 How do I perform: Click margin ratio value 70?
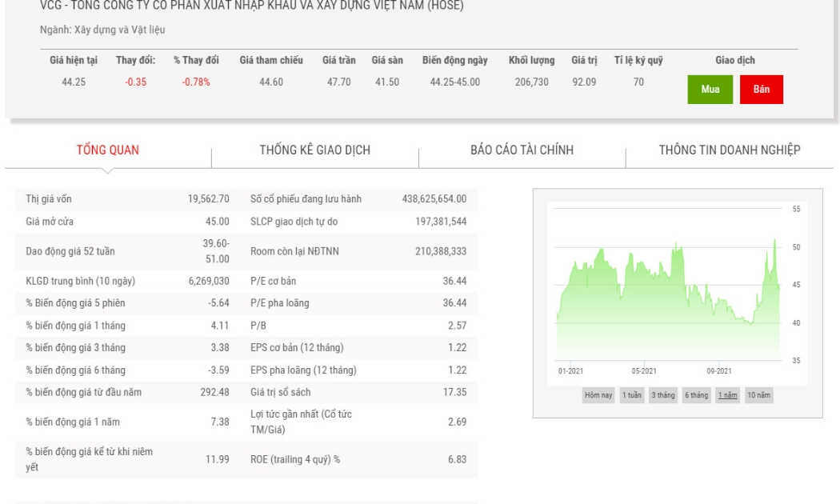click(x=638, y=82)
